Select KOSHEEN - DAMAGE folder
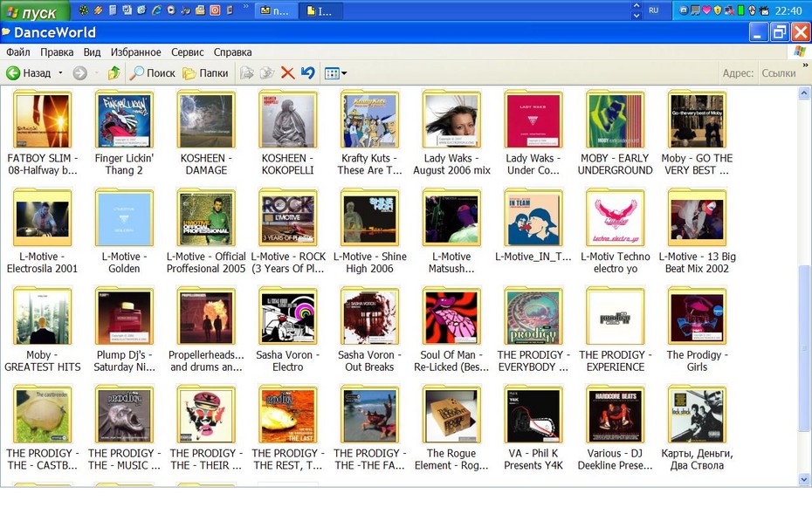The height and width of the screenshot is (528, 812). (206, 134)
